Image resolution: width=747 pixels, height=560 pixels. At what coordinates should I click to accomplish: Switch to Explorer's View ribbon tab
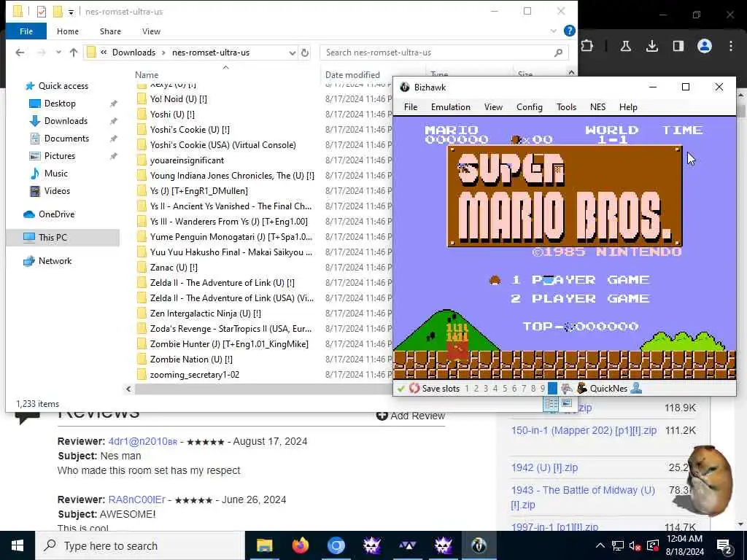[151, 31]
